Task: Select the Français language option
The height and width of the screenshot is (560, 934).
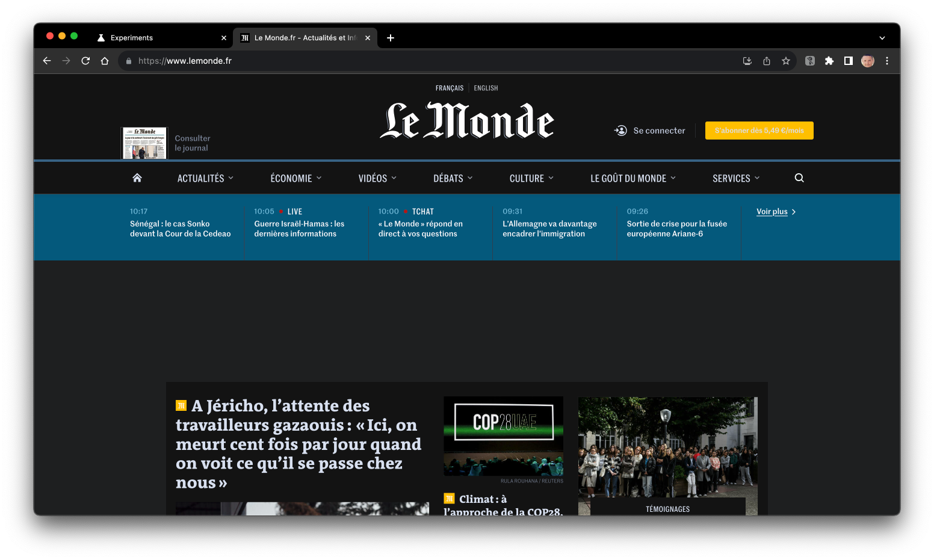Action: click(x=450, y=88)
